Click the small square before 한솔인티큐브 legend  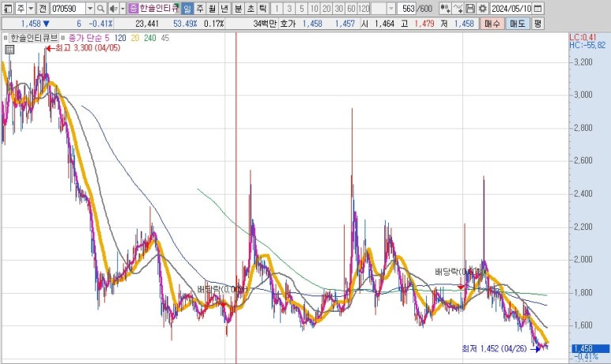[6, 38]
